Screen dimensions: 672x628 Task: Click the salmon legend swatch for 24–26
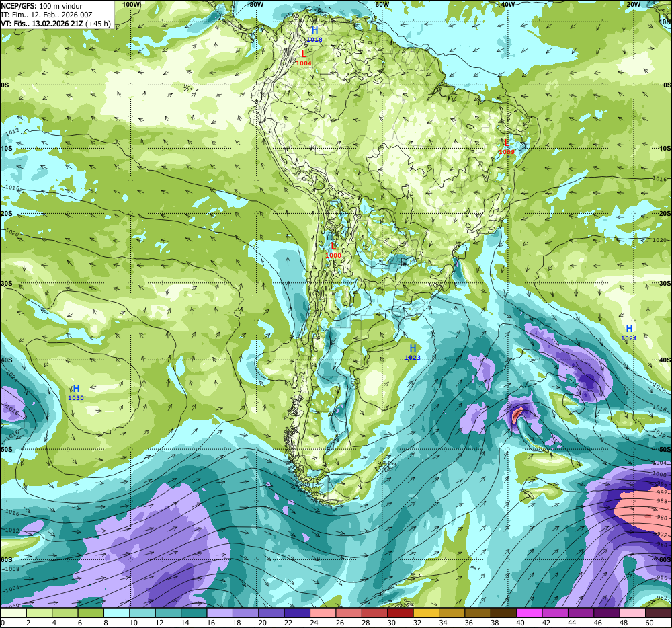pos(323,613)
